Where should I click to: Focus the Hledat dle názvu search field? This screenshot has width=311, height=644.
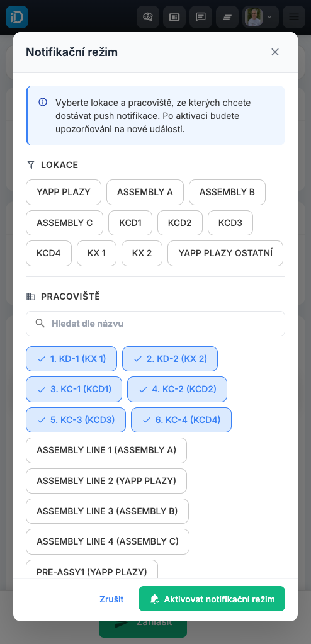[155, 323]
